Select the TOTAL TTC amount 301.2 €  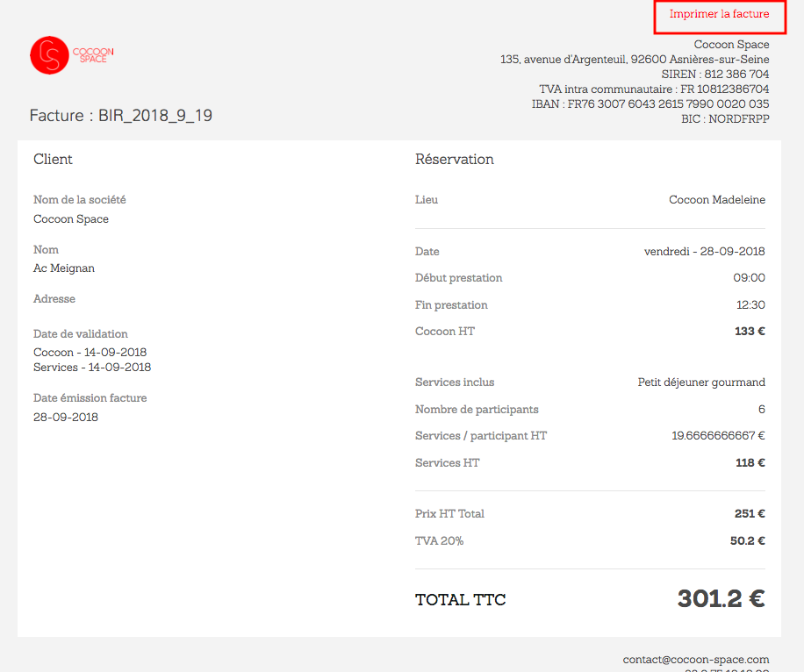[x=721, y=598]
